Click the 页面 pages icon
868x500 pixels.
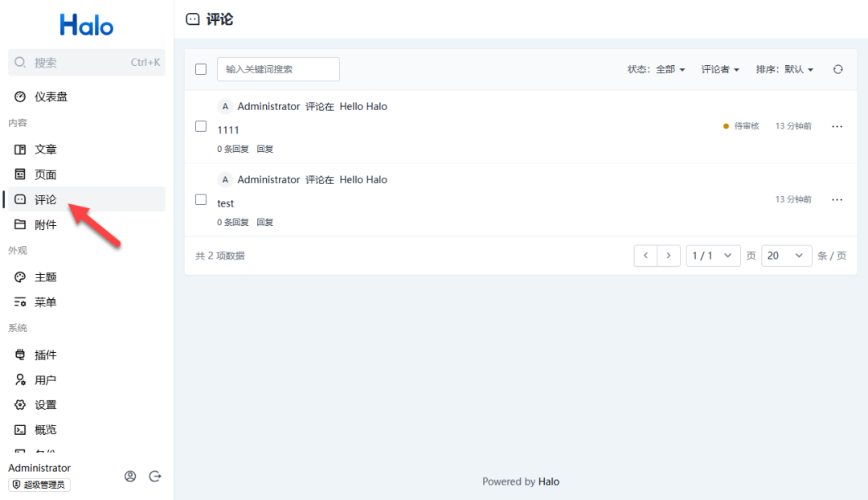click(20, 174)
